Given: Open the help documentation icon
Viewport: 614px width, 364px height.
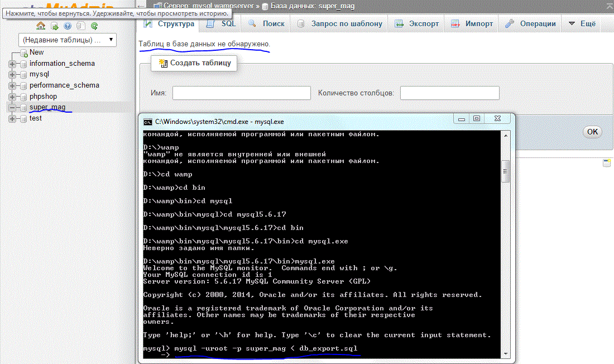Looking at the screenshot, I should [x=68, y=26].
